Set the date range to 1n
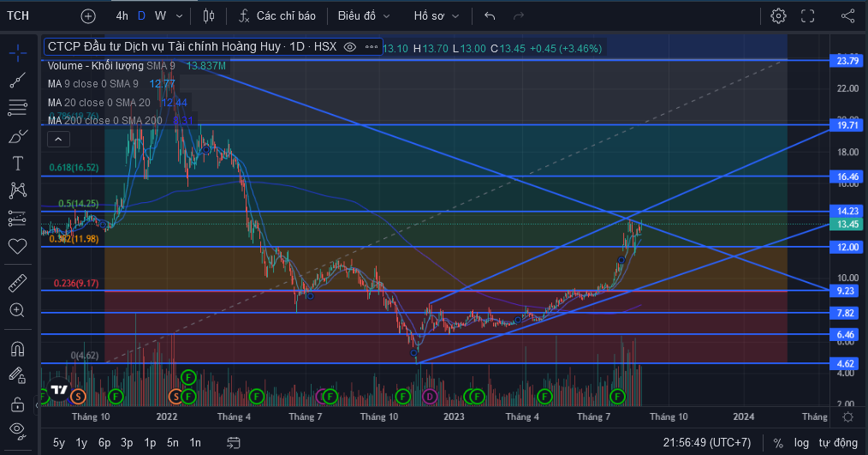This screenshot has height=455, width=868. click(x=195, y=443)
